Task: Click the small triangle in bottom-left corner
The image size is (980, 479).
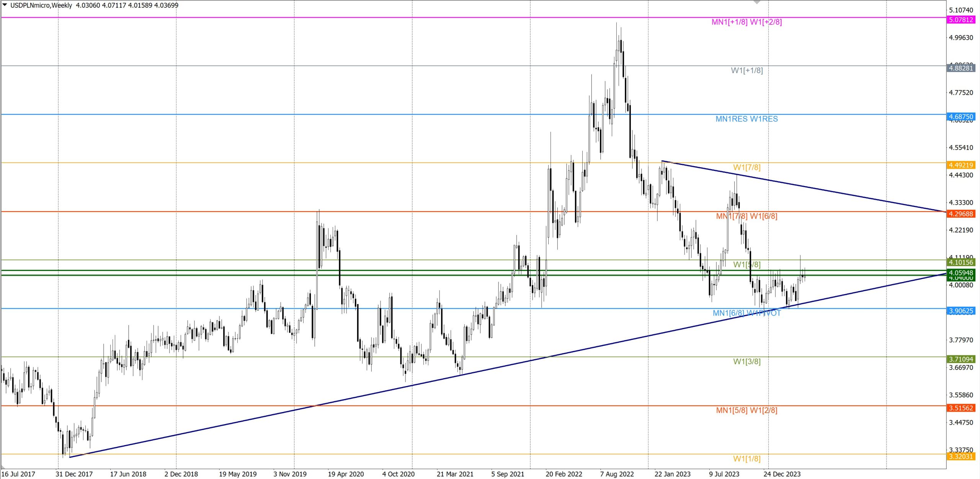Action: pyautogui.click(x=3, y=467)
